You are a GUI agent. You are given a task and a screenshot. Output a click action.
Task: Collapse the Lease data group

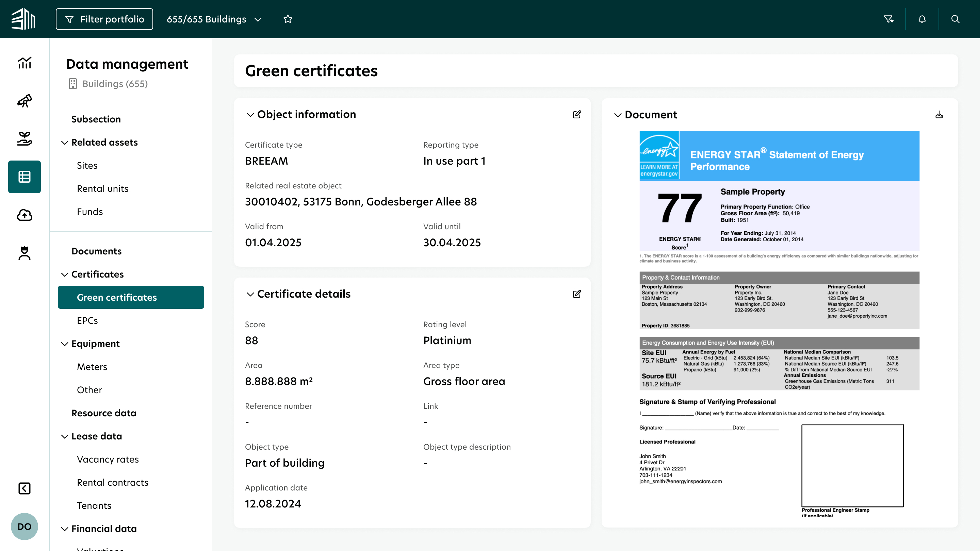(65, 436)
